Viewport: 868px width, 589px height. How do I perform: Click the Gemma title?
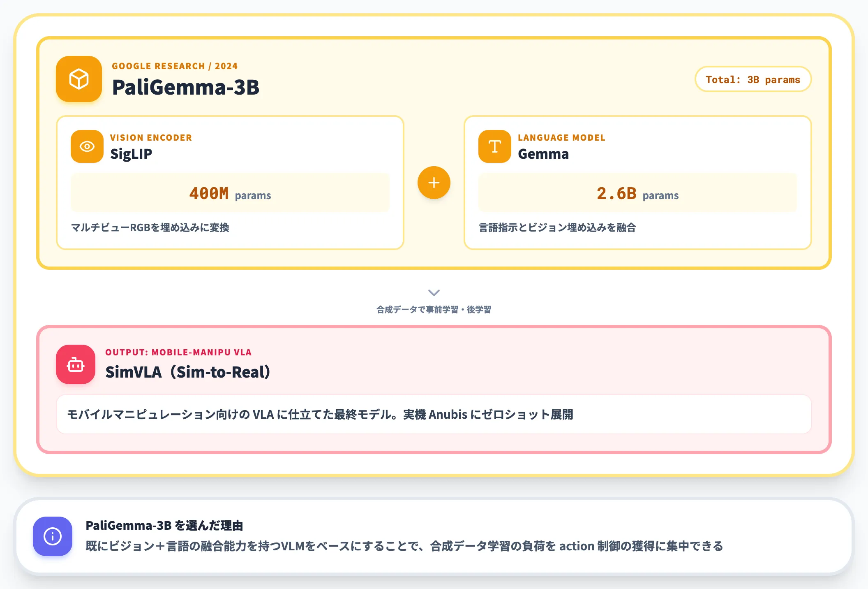tap(543, 154)
